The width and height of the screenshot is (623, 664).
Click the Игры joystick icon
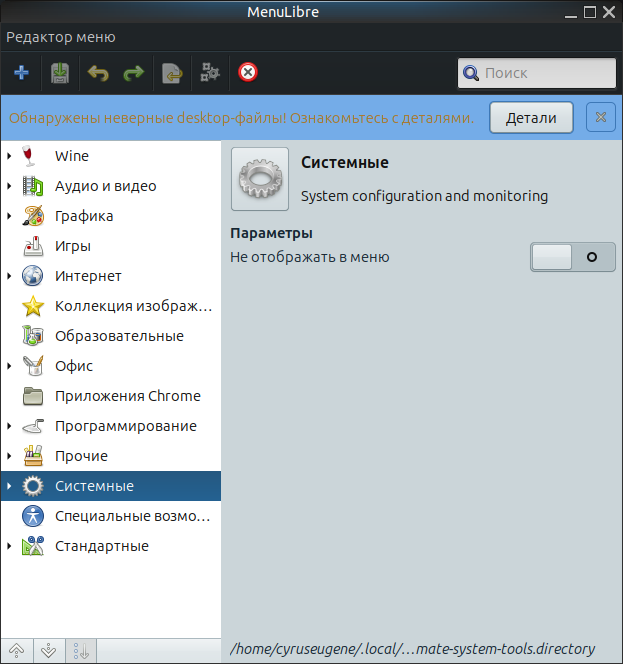(33, 246)
